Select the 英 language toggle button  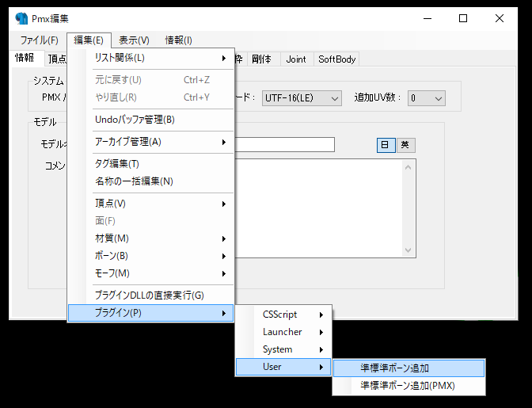(x=405, y=145)
